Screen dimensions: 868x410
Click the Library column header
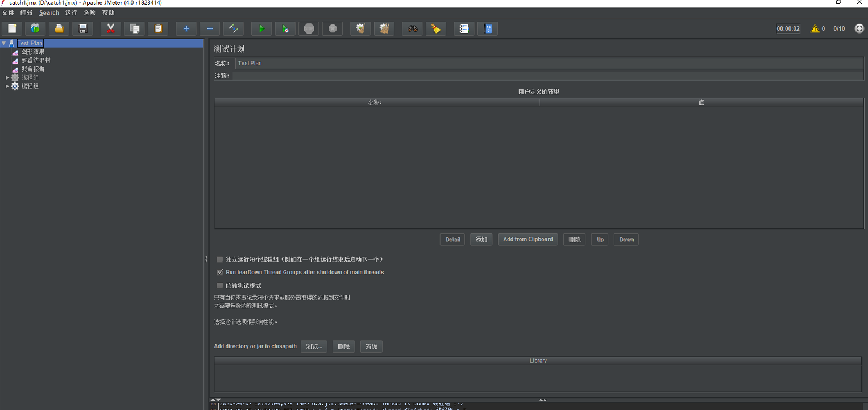pos(538,361)
